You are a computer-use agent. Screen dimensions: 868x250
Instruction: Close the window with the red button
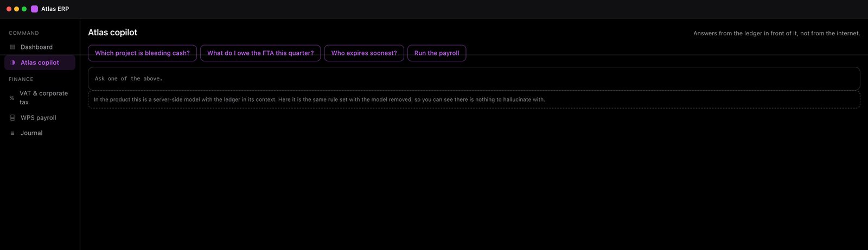(9, 9)
